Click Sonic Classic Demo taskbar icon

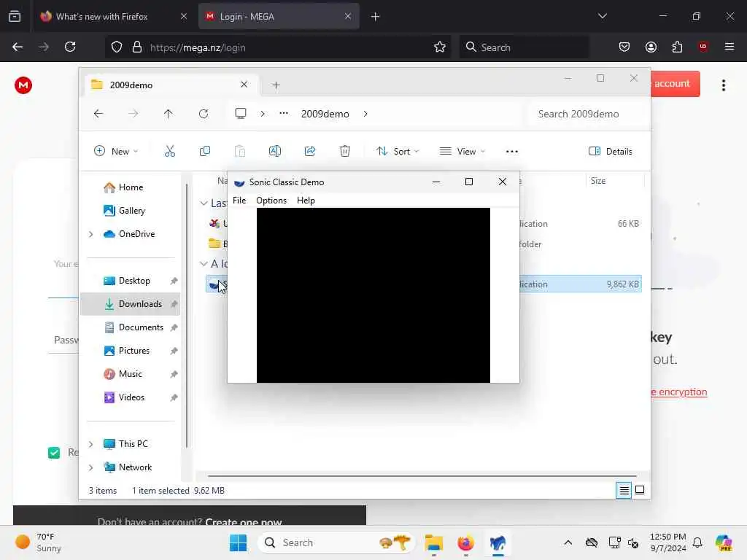(498, 542)
